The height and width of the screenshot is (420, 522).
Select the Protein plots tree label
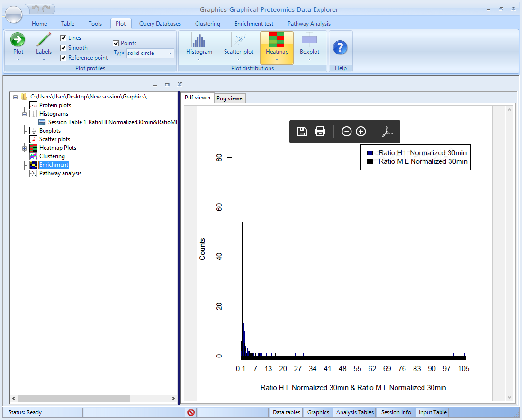click(55, 105)
